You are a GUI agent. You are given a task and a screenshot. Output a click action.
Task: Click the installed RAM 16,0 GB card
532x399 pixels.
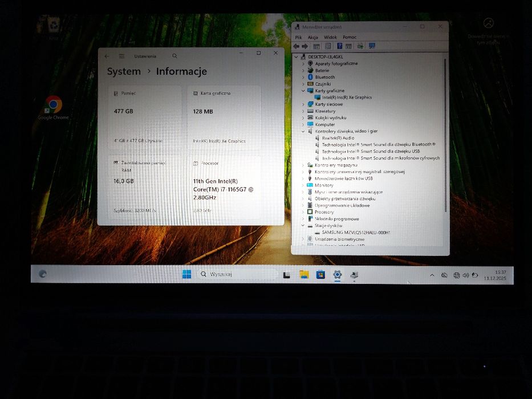pyautogui.click(x=145, y=186)
